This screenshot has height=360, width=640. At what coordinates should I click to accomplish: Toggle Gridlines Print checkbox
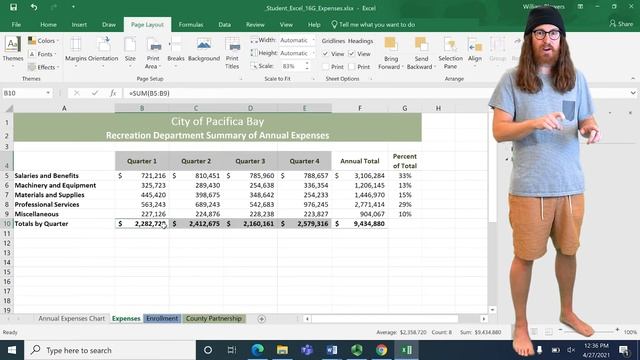pos(325,67)
